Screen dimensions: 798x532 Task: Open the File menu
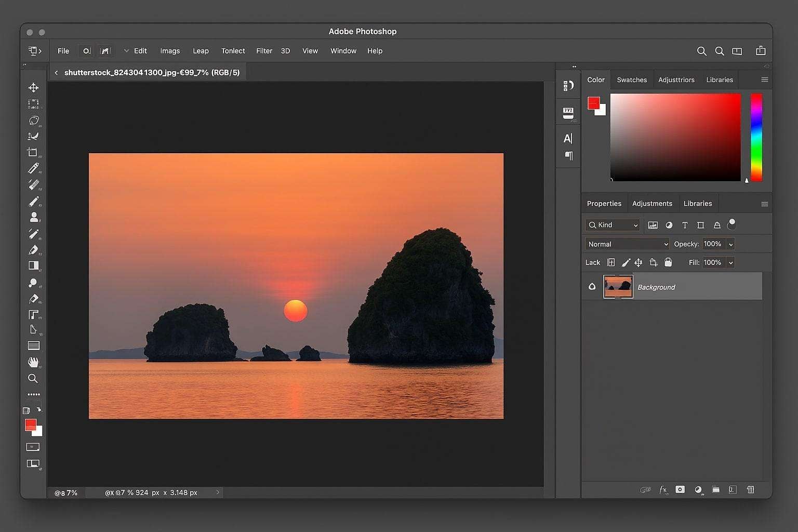63,51
